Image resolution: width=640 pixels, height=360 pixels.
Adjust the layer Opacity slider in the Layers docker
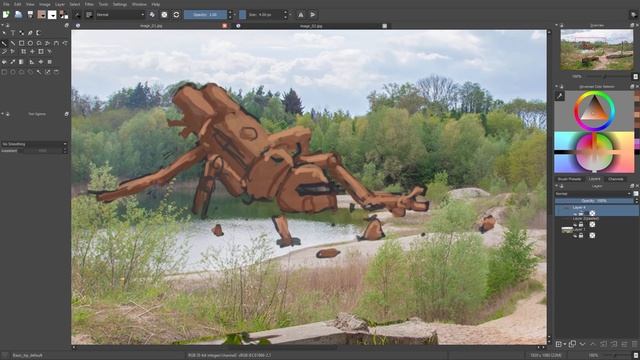click(x=594, y=201)
